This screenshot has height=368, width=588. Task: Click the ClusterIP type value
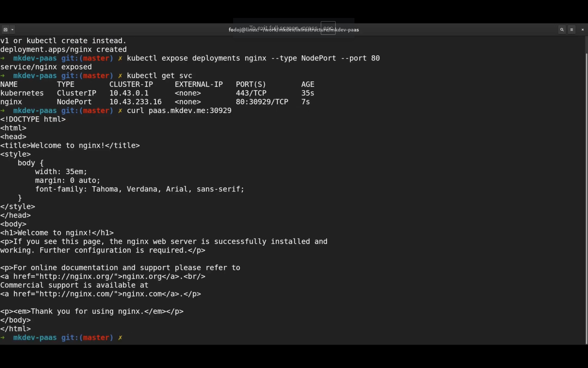point(76,93)
